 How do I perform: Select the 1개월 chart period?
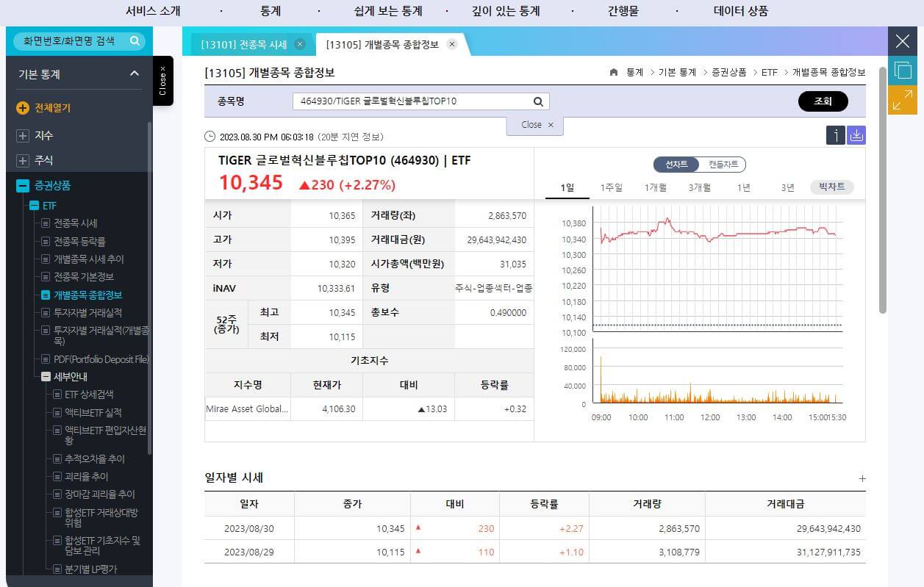click(656, 187)
